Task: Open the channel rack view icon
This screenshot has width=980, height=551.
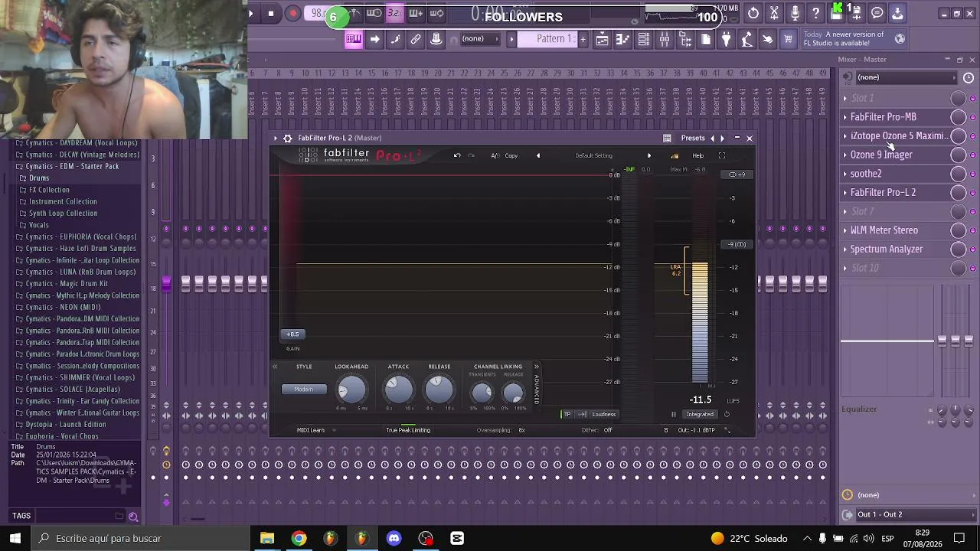Action: tap(644, 40)
